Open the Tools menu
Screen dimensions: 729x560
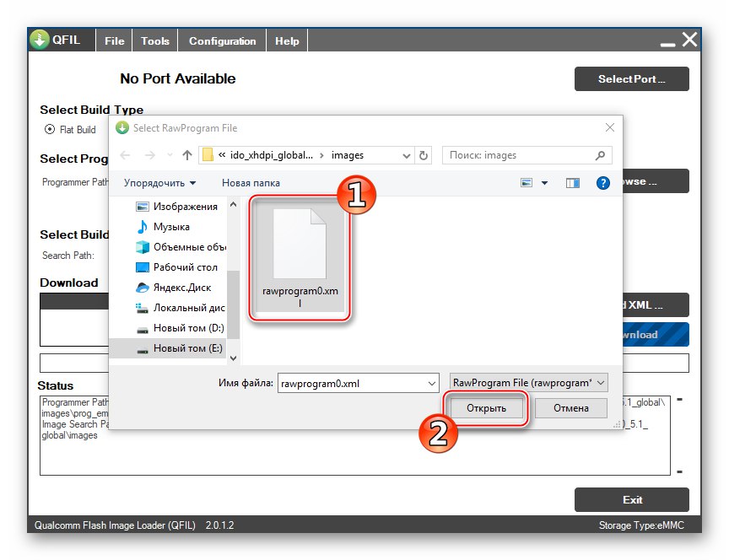coord(155,40)
